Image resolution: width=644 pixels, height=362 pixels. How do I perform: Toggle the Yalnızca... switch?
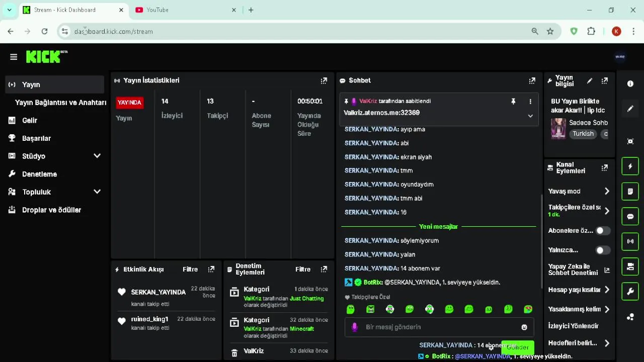pyautogui.click(x=603, y=250)
